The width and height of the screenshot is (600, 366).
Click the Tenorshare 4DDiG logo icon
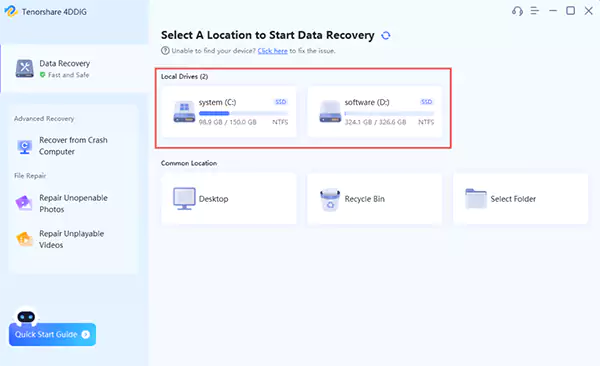click(11, 11)
